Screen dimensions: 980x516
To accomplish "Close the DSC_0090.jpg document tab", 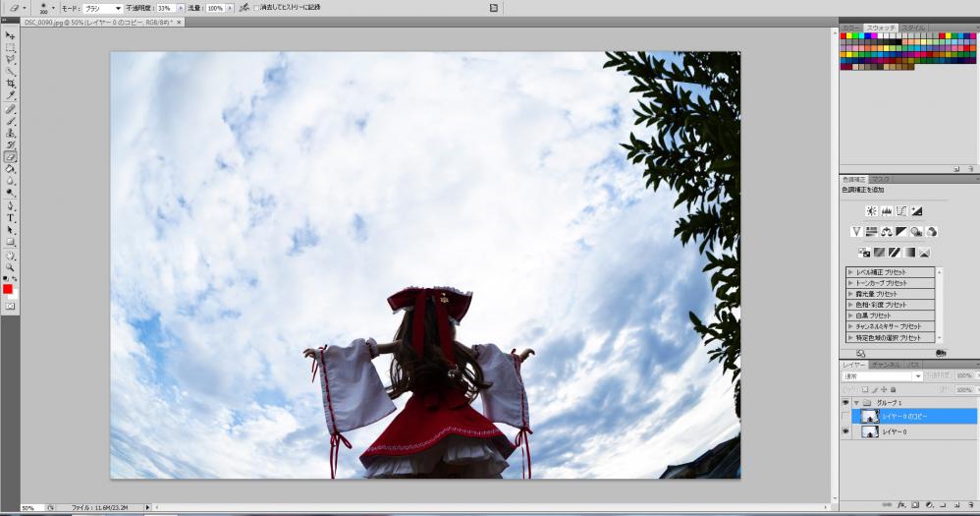I will 180,22.
